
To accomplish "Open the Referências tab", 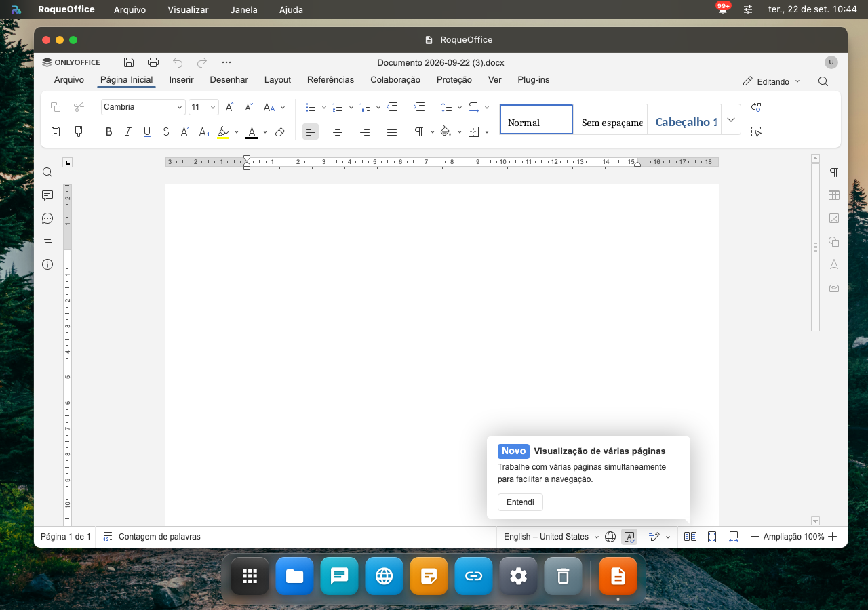I will tap(330, 80).
